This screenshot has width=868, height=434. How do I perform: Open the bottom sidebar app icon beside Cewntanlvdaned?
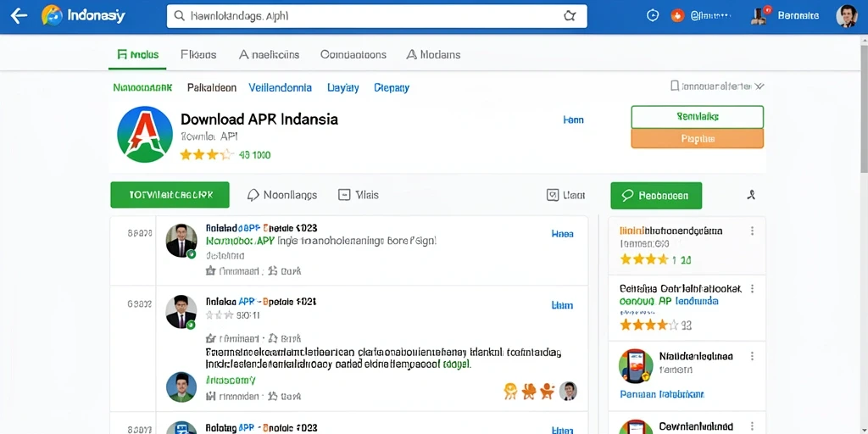[x=635, y=427]
